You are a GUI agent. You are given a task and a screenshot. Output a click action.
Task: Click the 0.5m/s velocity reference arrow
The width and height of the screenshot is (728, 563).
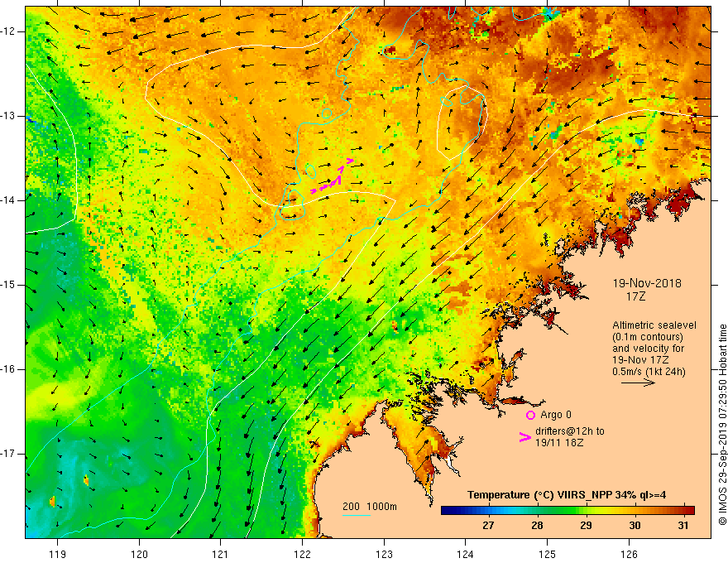pyautogui.click(x=638, y=383)
